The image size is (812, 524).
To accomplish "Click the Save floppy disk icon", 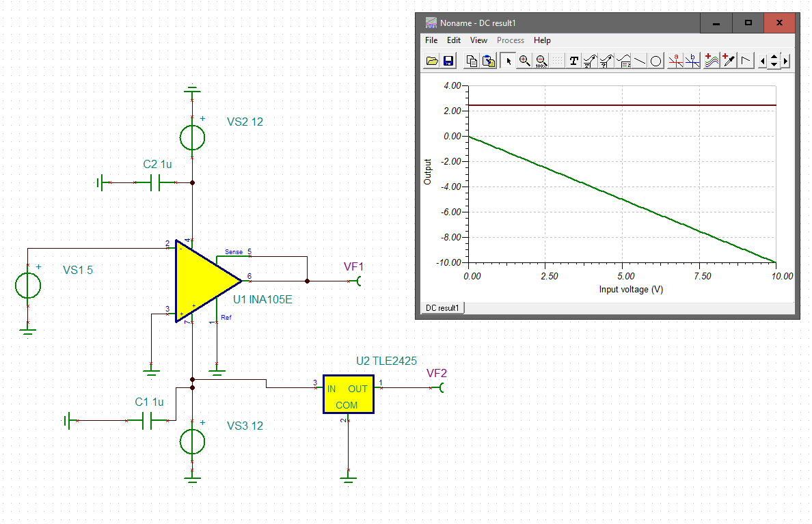I will pos(448,61).
